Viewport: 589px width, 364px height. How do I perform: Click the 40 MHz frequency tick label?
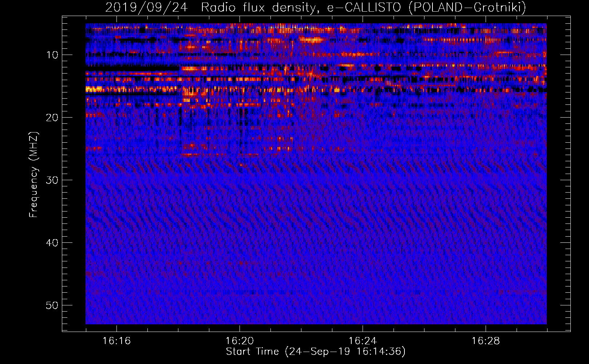(52, 243)
